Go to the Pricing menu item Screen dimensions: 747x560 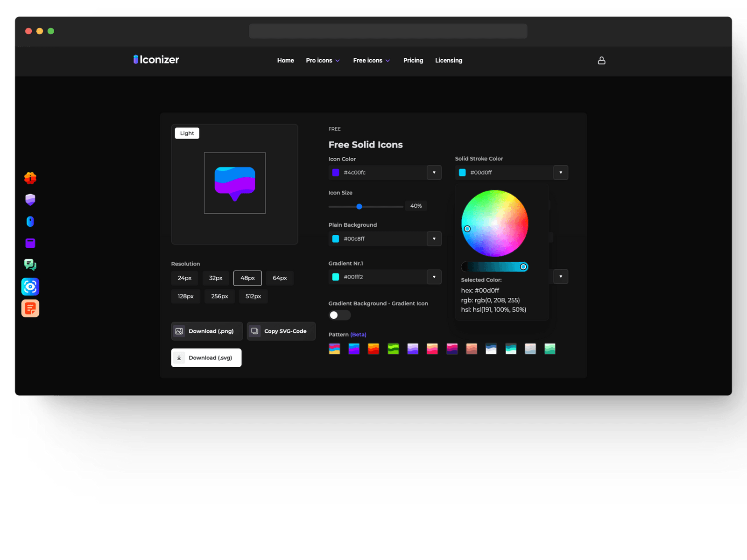coord(413,60)
